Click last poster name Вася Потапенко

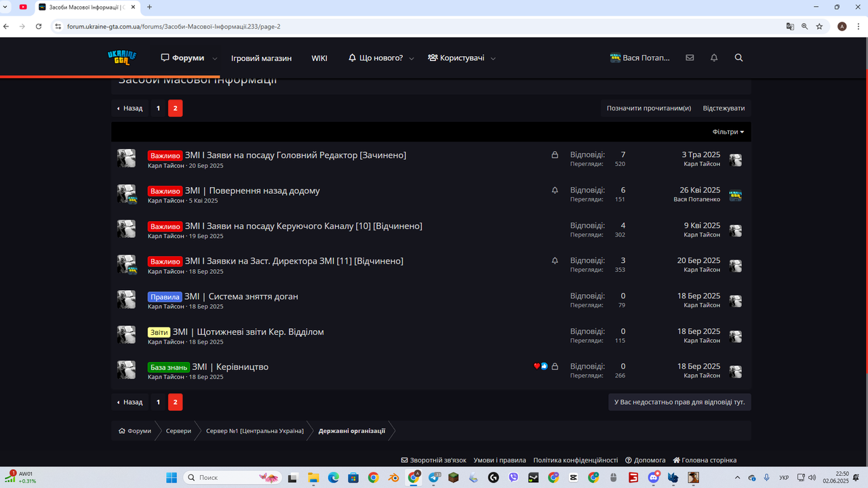point(697,199)
